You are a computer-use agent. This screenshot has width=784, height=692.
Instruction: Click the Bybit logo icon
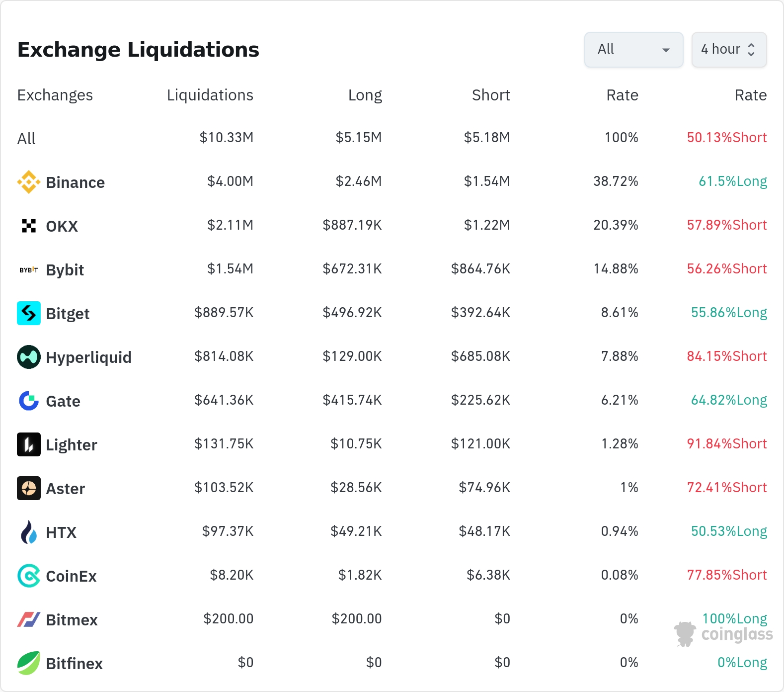click(29, 270)
